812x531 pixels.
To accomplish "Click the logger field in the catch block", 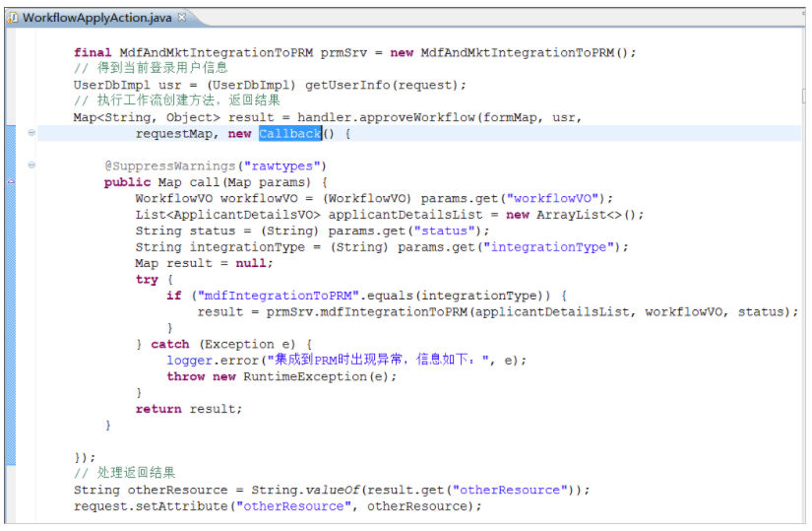I will point(190,361).
